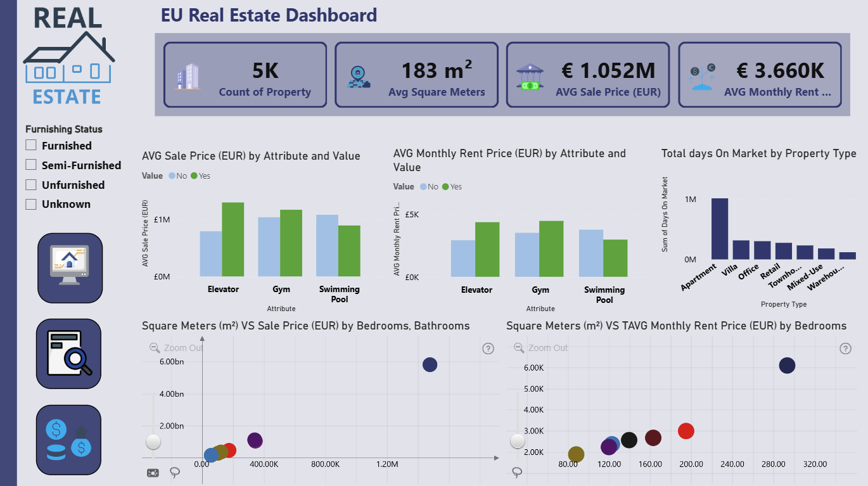
Task: Click the '5K' property count value
Action: tap(265, 71)
